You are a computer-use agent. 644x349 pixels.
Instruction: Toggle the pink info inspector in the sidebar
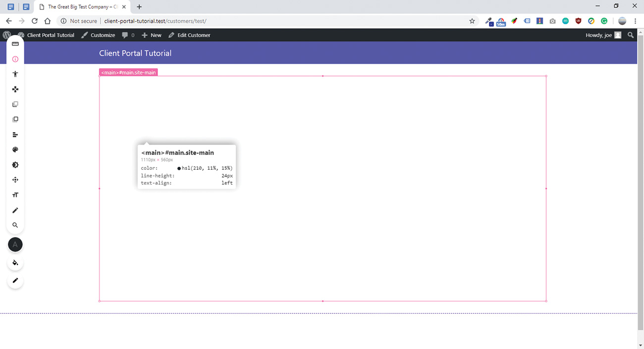pyautogui.click(x=15, y=59)
